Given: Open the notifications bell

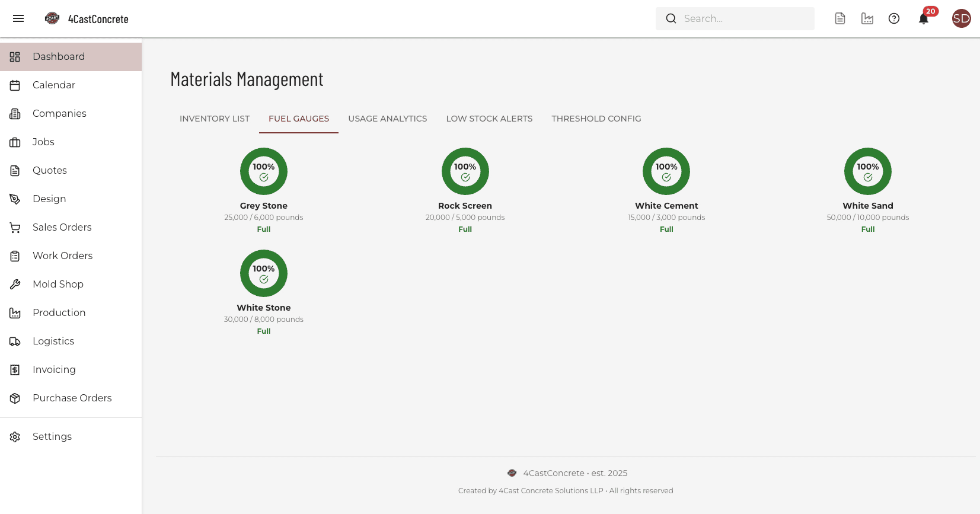Looking at the screenshot, I should point(923,19).
